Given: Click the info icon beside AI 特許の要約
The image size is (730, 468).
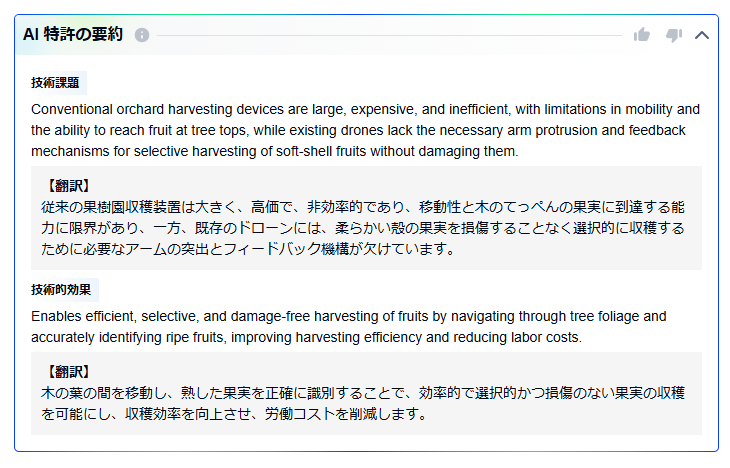Looking at the screenshot, I should [142, 35].
